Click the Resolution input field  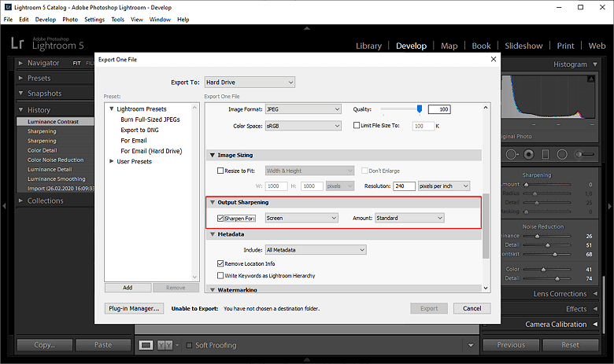[404, 186]
